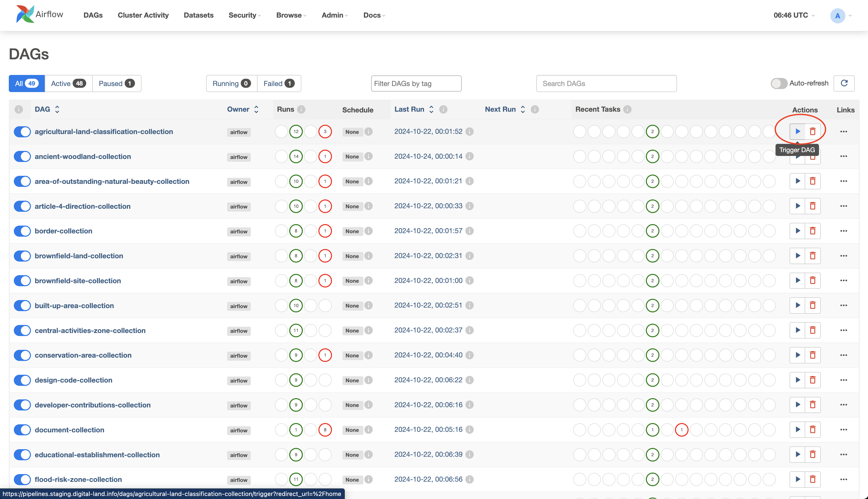This screenshot has height=499, width=868.
Task: Open more links for border-collection row
Action: tap(844, 231)
